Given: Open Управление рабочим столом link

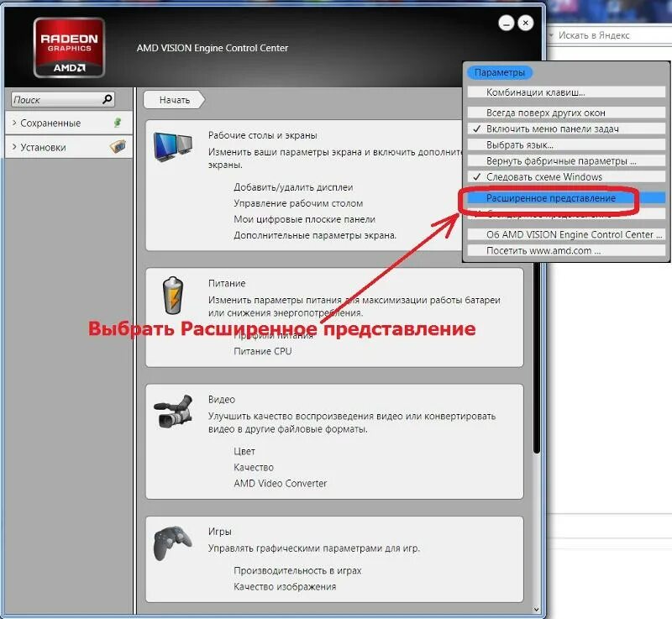Looking at the screenshot, I should pos(298,203).
